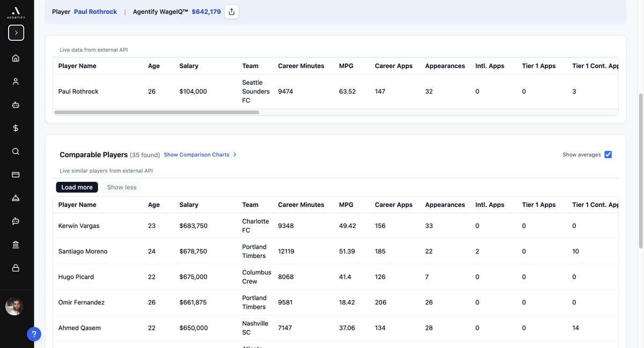This screenshot has height=348, width=644.
Task: Open the search magnifier icon in sidebar
Action: tap(16, 151)
